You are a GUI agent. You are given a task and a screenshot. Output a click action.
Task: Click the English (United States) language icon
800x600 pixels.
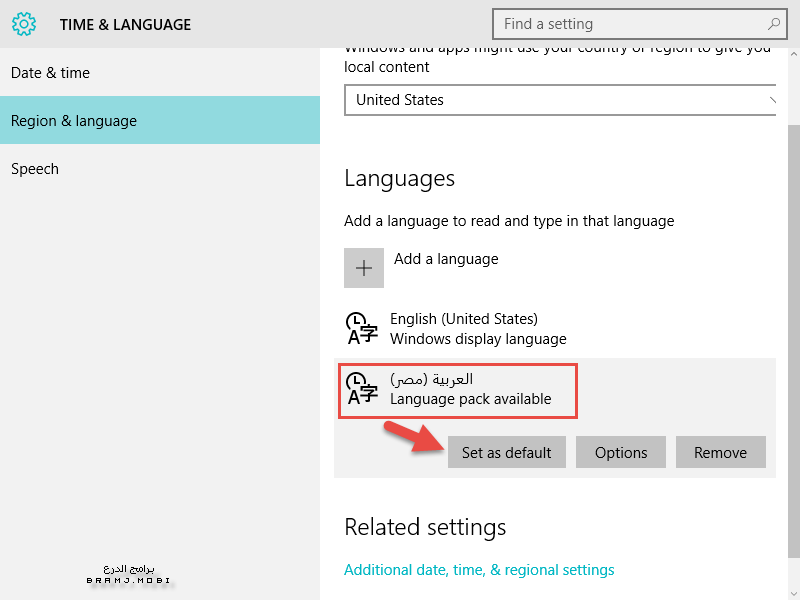tap(361, 329)
